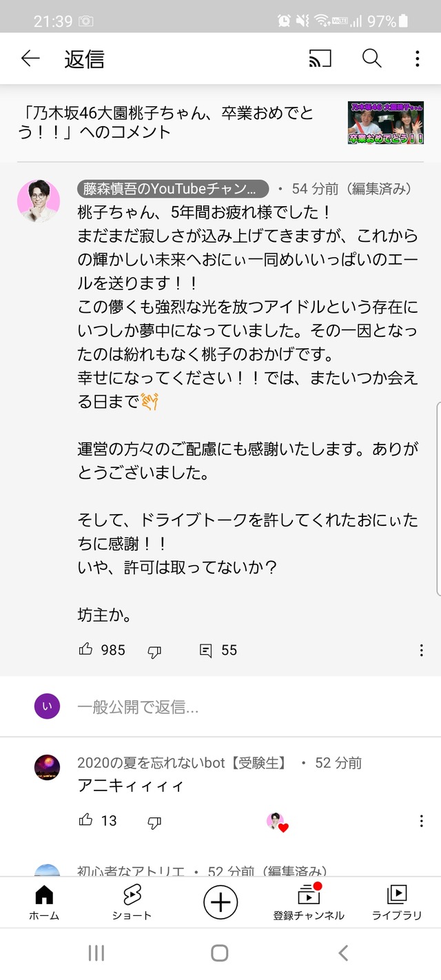
Task: Open options for the アニキィィィィ reply
Action: pyautogui.click(x=421, y=821)
